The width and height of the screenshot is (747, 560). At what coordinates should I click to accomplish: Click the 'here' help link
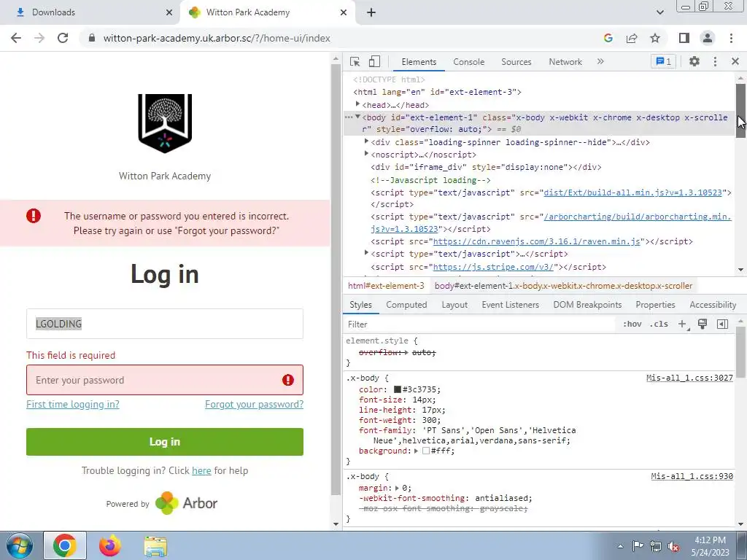[201, 470]
